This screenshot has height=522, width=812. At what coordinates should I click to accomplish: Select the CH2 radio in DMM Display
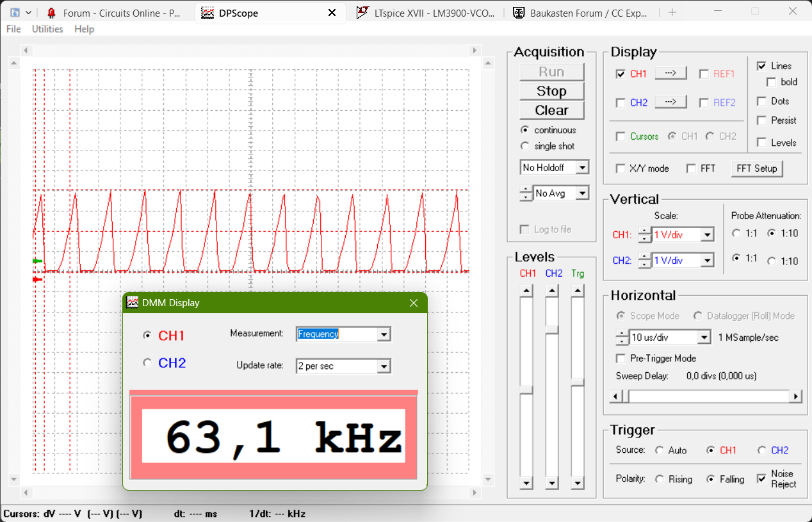(x=147, y=363)
